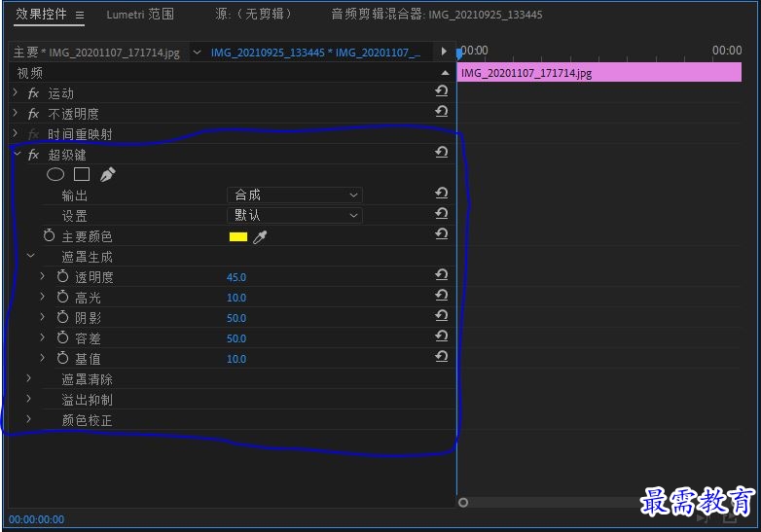Reset the 主要颜色 parameter

[441, 233]
